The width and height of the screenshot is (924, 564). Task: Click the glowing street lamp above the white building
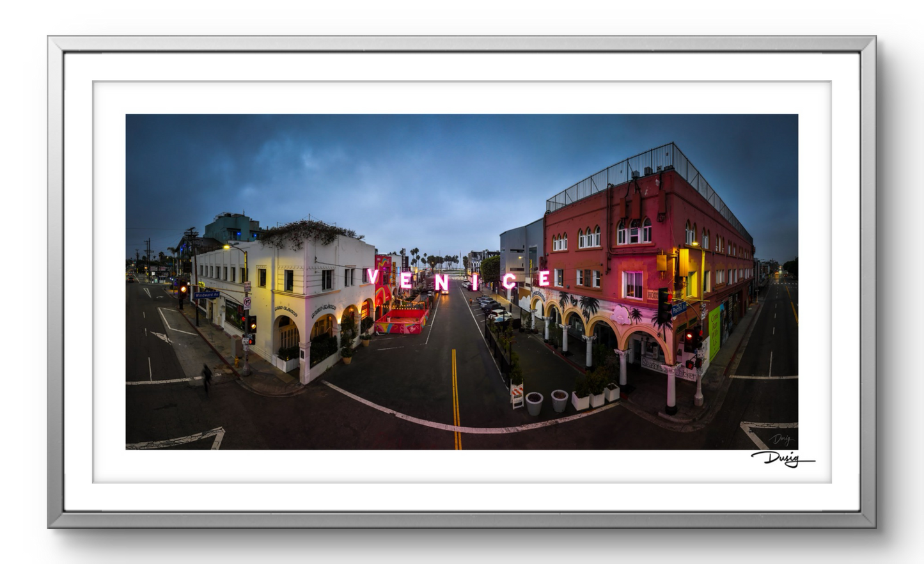tap(227, 247)
